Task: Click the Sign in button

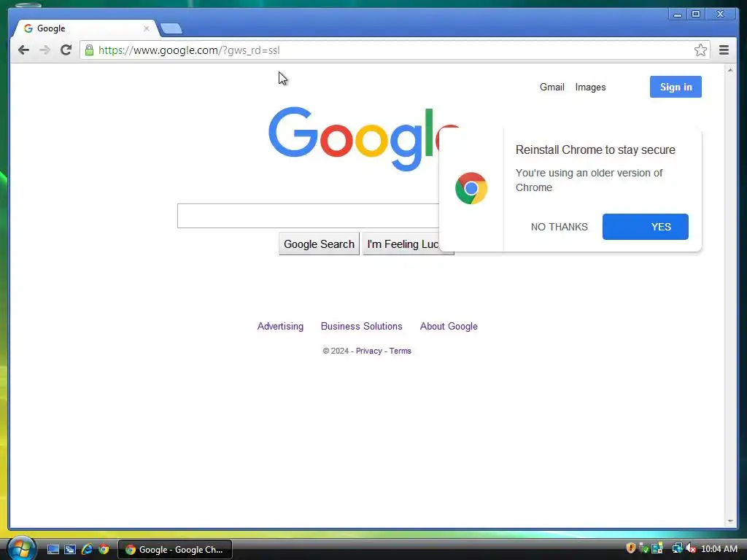Action: (676, 87)
